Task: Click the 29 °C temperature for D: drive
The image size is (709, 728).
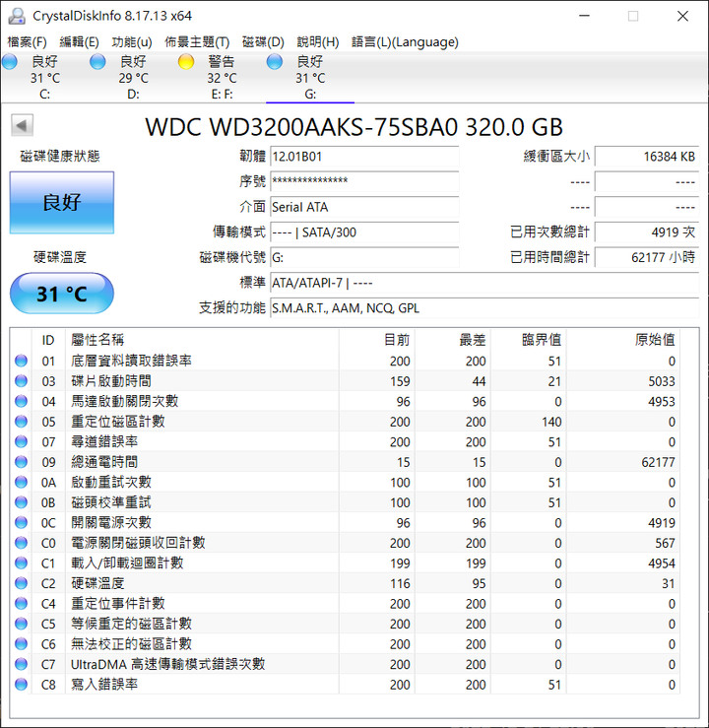Action: click(134, 78)
